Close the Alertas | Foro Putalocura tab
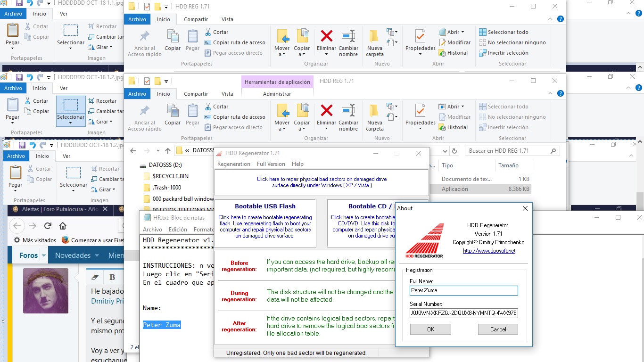 tap(105, 210)
